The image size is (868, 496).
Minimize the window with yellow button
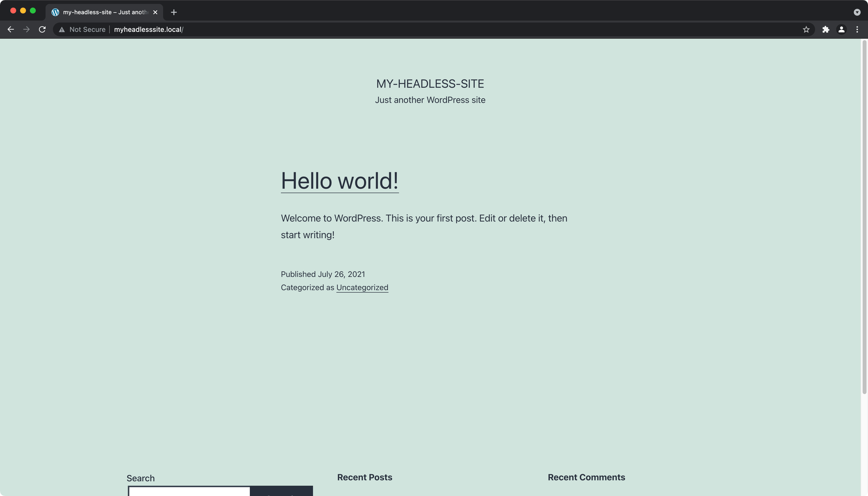pyautogui.click(x=23, y=11)
